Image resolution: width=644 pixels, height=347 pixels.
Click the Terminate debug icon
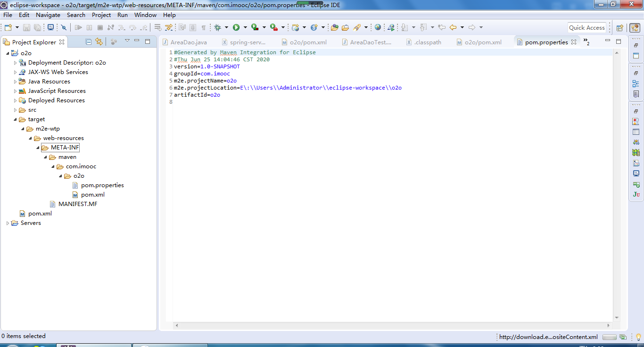(100, 27)
